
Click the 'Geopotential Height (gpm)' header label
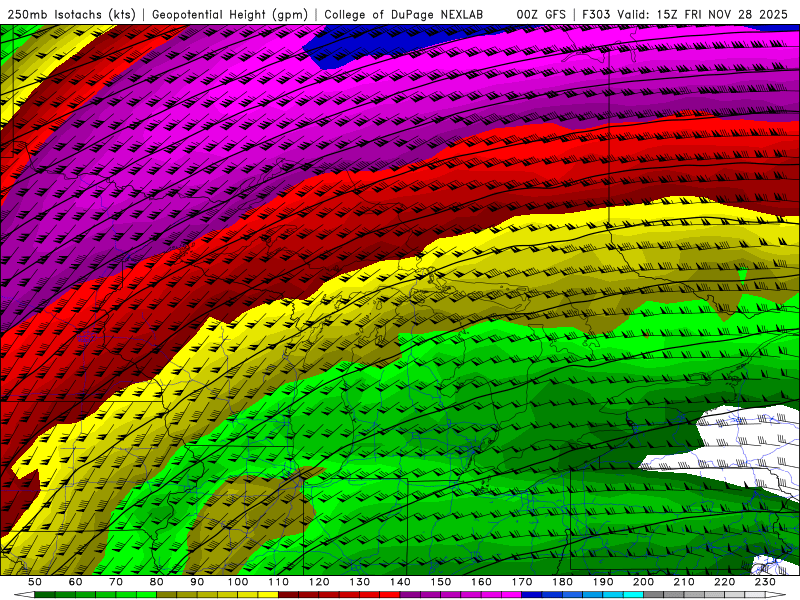[x=230, y=15]
